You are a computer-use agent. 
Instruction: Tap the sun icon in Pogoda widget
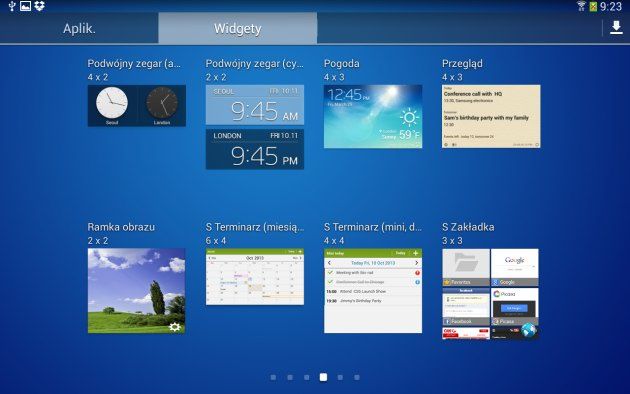click(409, 118)
